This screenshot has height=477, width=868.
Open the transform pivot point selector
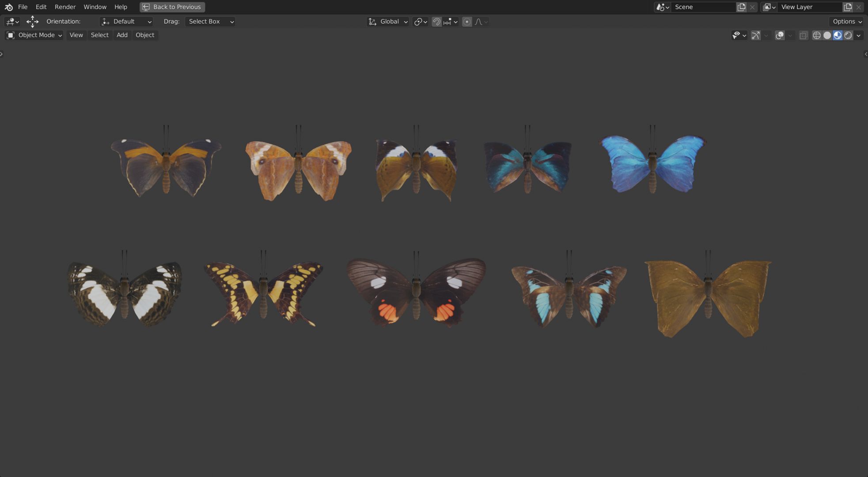[420, 22]
